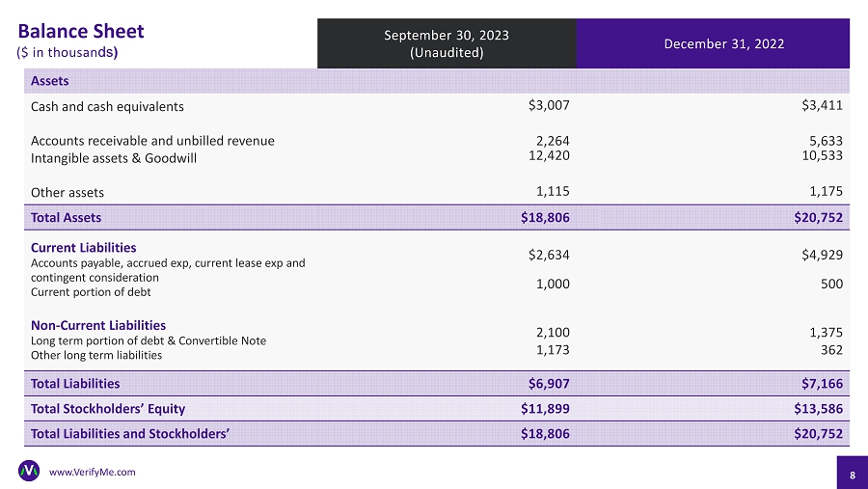Image resolution: width=868 pixels, height=489 pixels.
Task: Click the Balance Sheet title
Action: pyautogui.click(x=81, y=31)
